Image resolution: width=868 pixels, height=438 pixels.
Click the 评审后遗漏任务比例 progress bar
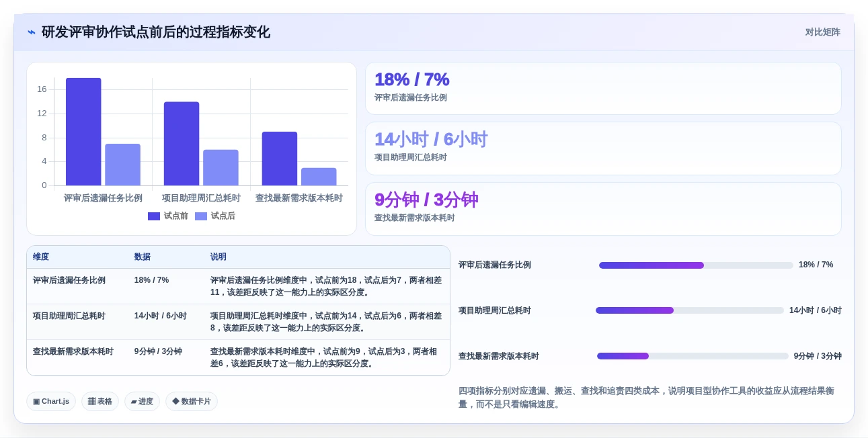[x=696, y=265]
